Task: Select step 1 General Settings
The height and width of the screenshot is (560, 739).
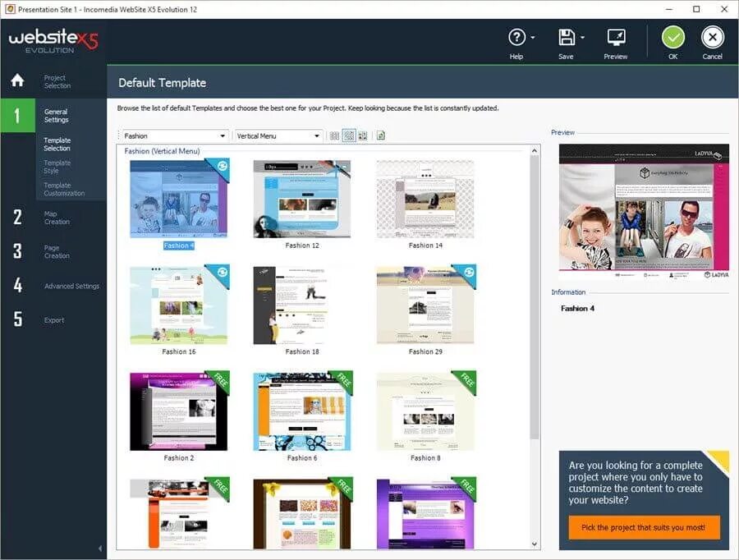Action: pos(53,116)
